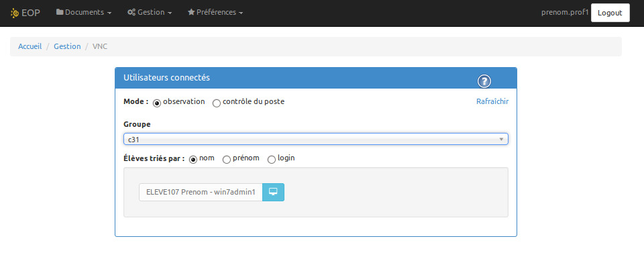Image resolution: width=644 pixels, height=257 pixels.
Task: Select observation mode radio button
Action: pos(156,103)
